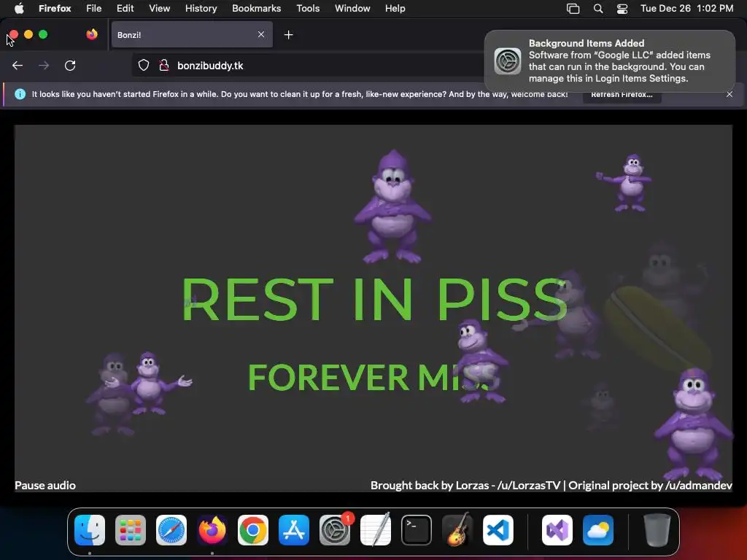Open Safari from the Dock

tap(171, 530)
